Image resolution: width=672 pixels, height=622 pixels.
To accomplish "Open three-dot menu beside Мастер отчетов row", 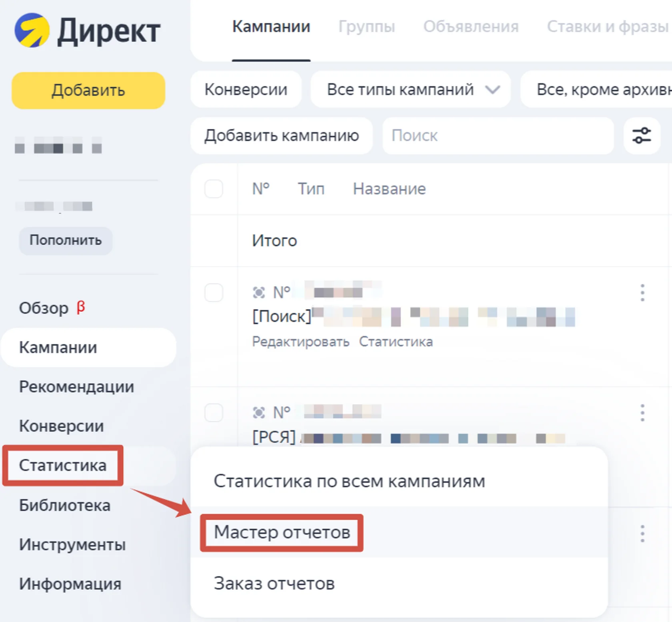I will coord(642,534).
